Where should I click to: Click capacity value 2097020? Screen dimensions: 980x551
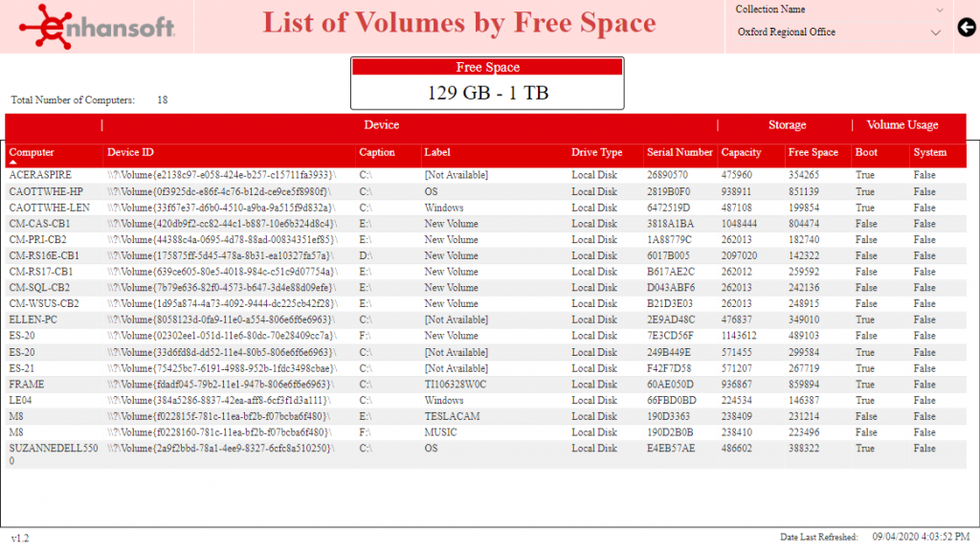tap(739, 255)
